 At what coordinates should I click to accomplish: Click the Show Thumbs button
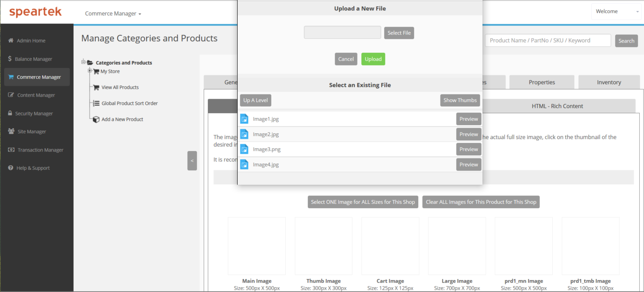coord(460,100)
